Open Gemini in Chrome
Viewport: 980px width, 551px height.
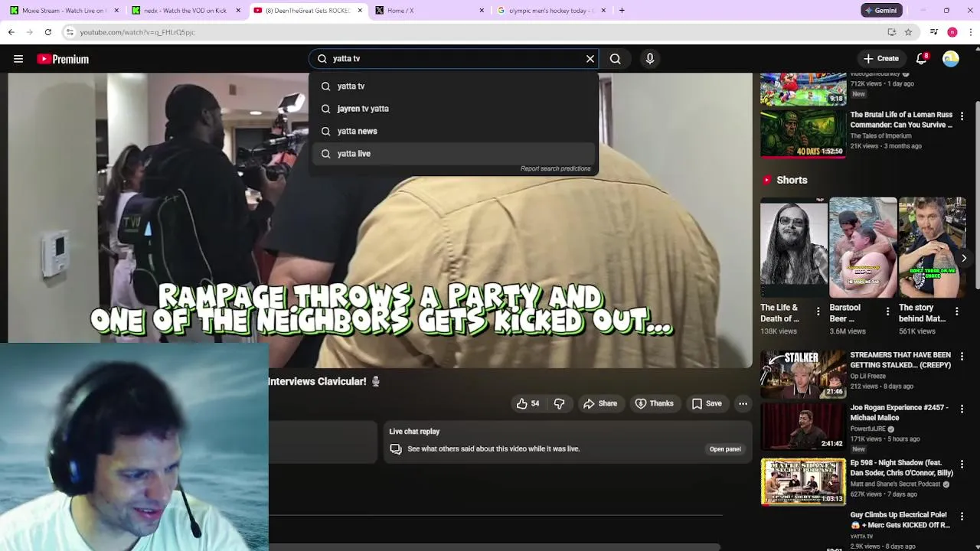pyautogui.click(x=881, y=11)
